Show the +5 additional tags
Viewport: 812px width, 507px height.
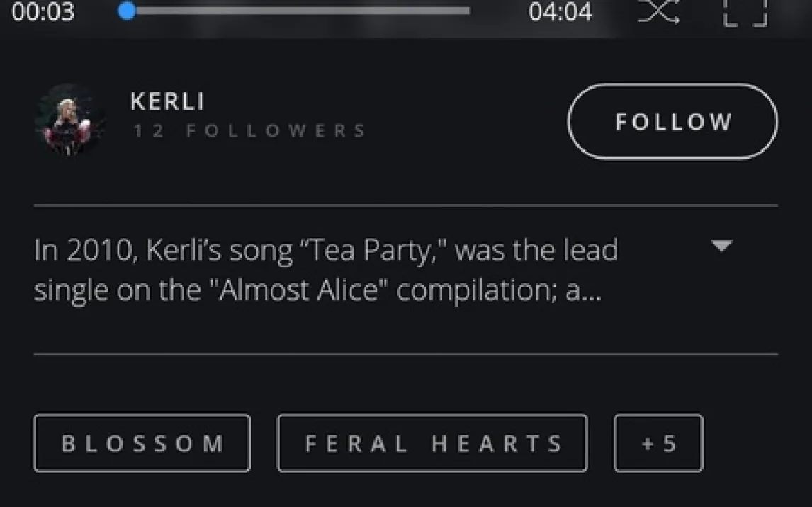(658, 443)
